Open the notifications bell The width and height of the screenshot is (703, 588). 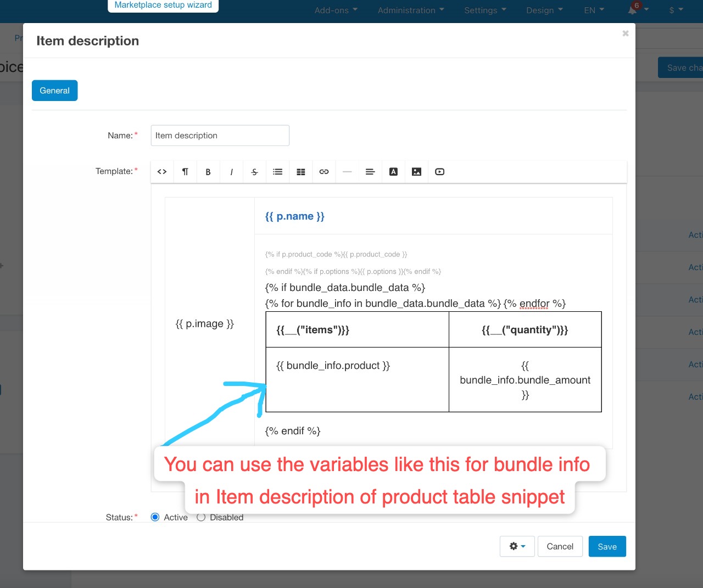633,10
